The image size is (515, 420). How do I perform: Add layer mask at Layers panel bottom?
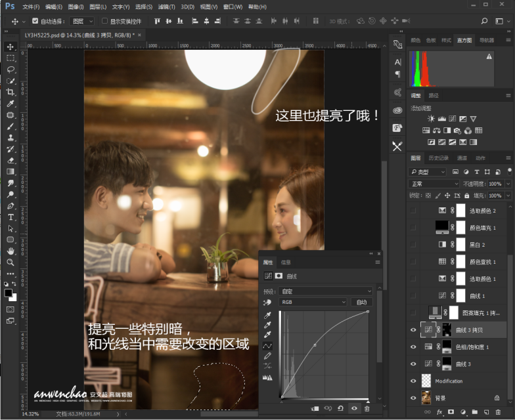pyautogui.click(x=451, y=412)
